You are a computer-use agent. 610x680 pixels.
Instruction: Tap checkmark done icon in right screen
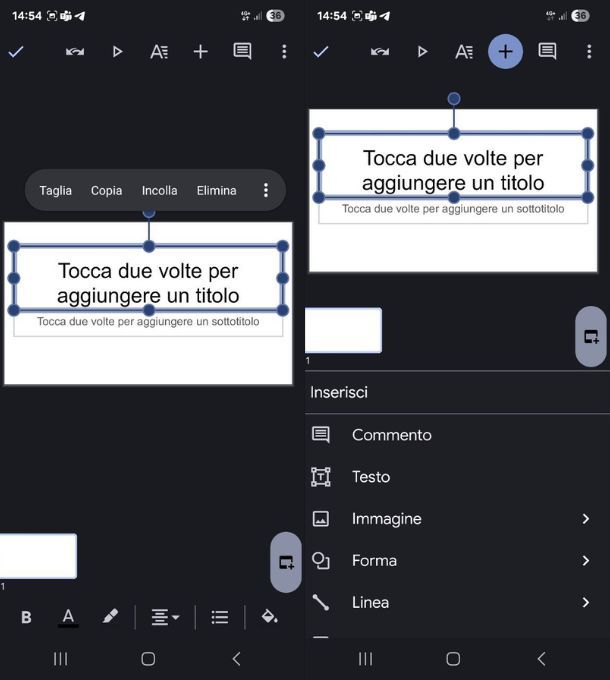(321, 52)
